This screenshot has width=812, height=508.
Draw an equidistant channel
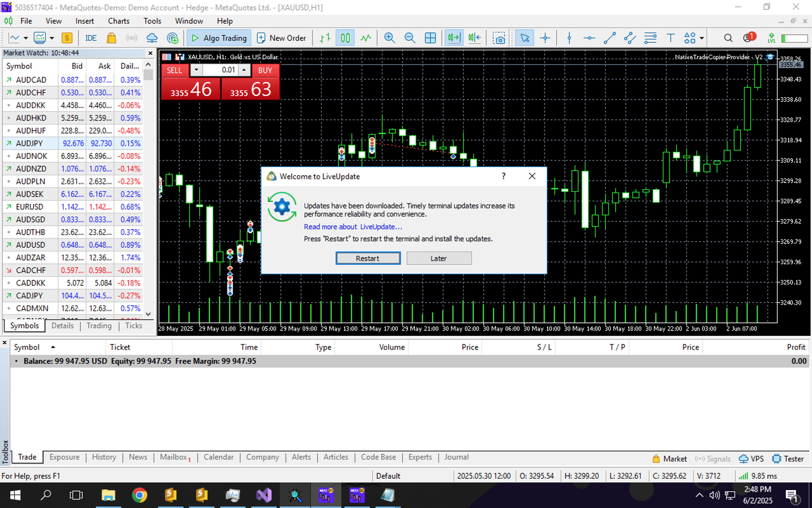[630, 38]
